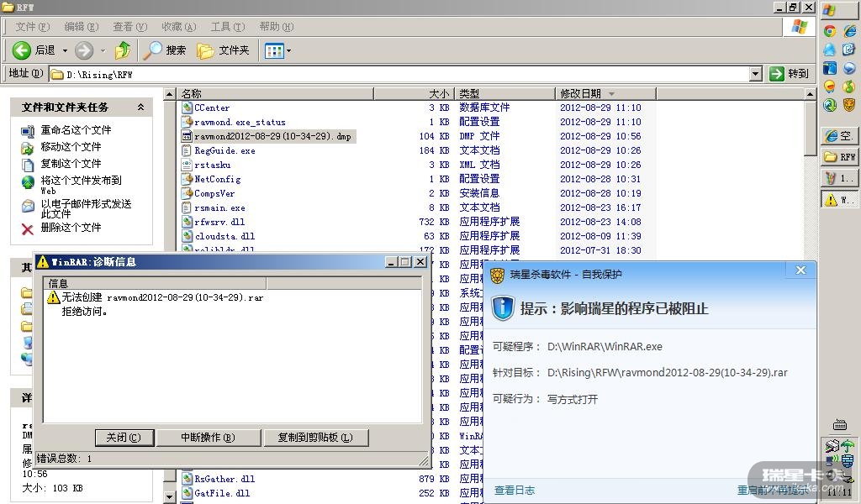Viewport: 861px width, 504px height.
Task: Click scroll-up arrow of file list scrollbar
Action: (810, 94)
